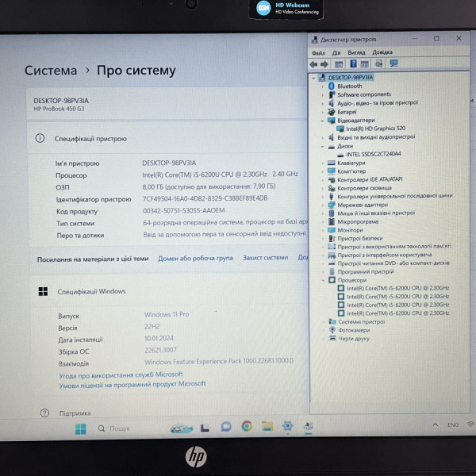The height and width of the screenshot is (476, 476).
Task: Select the Bluetooth device category icon
Action: (x=331, y=86)
